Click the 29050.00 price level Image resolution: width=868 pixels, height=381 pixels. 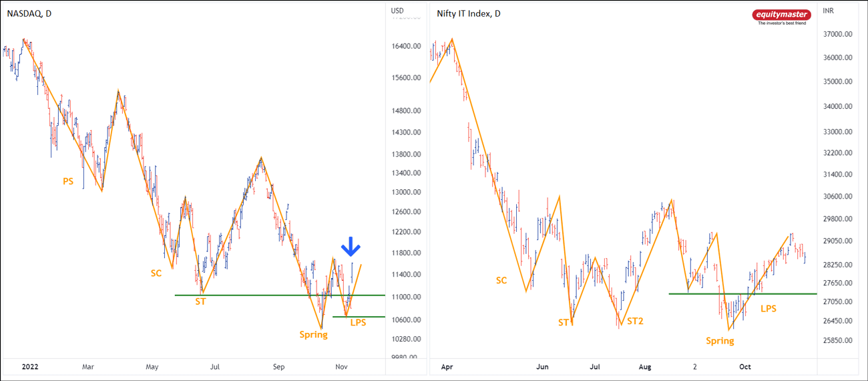pos(839,241)
